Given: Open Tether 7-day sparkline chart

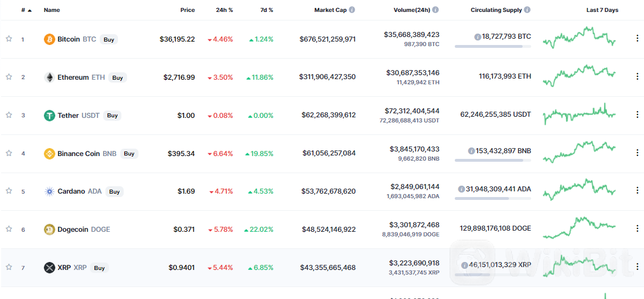Looking at the screenshot, I should 579,114.
